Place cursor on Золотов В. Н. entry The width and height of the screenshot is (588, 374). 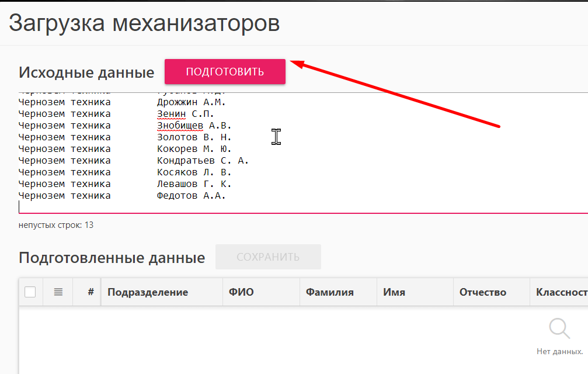pos(194,137)
